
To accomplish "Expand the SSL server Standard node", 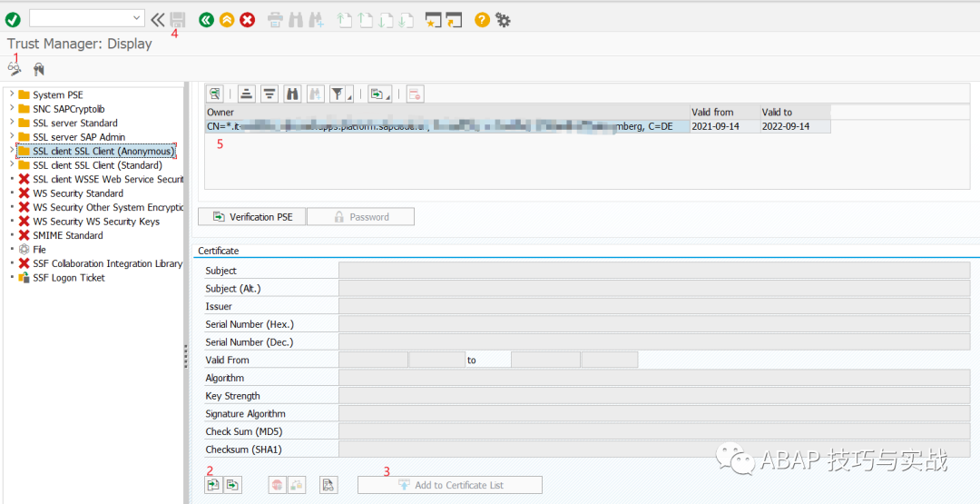I will tap(12, 123).
